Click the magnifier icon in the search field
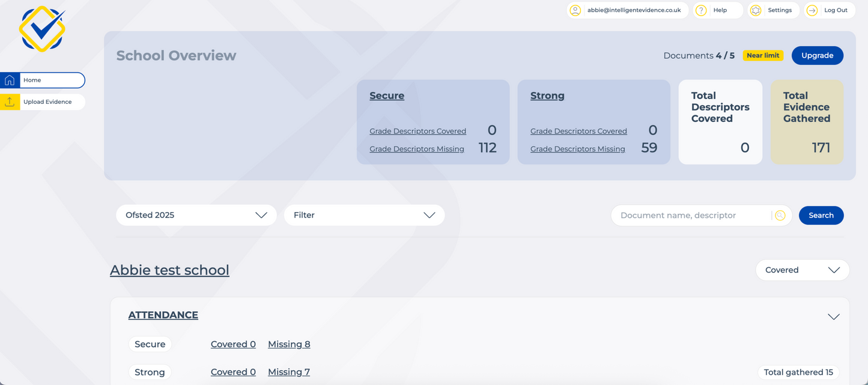Screen dimensions: 868x385 tap(779, 215)
